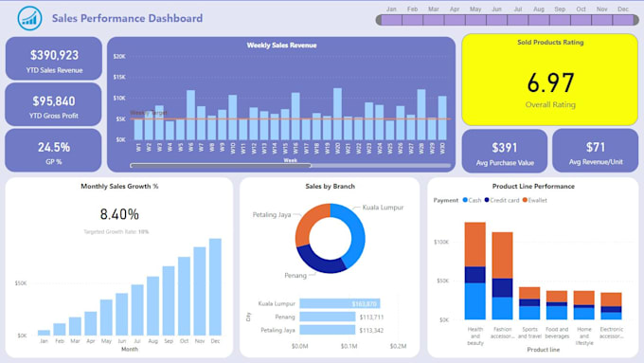
Task: Click the Sports and travel stacked bar
Action: [x=529, y=303]
